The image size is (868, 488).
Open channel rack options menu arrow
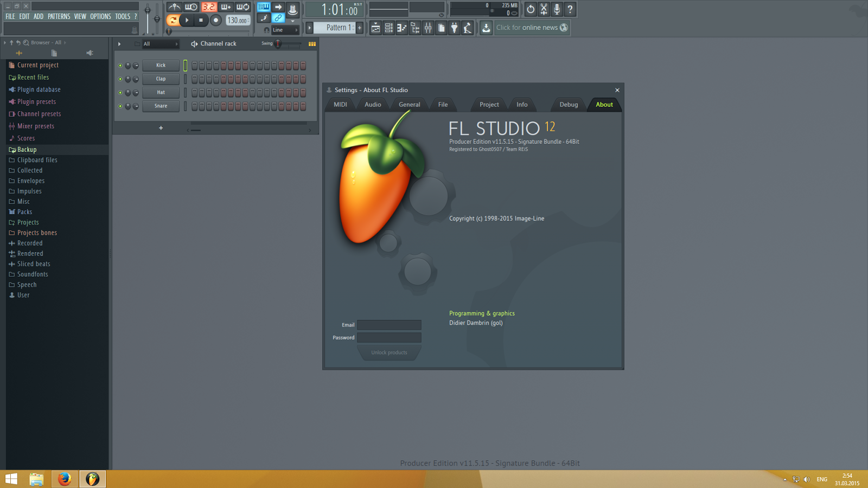point(119,44)
